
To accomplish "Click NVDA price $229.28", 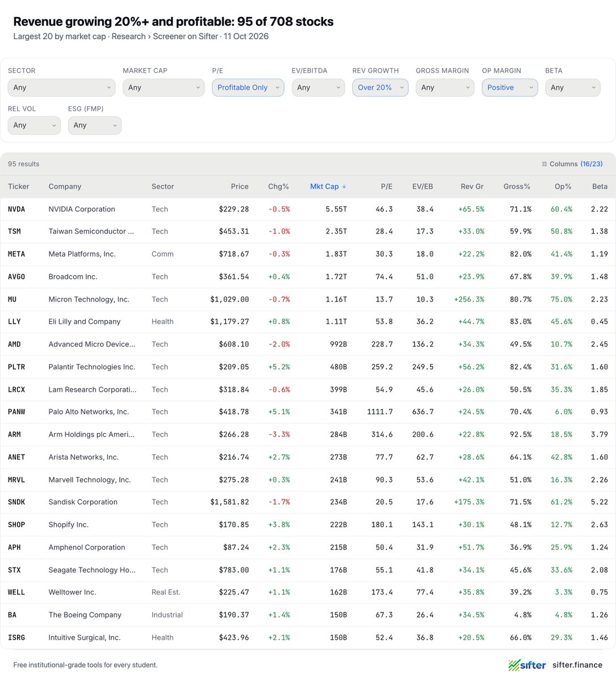I will tap(234, 209).
